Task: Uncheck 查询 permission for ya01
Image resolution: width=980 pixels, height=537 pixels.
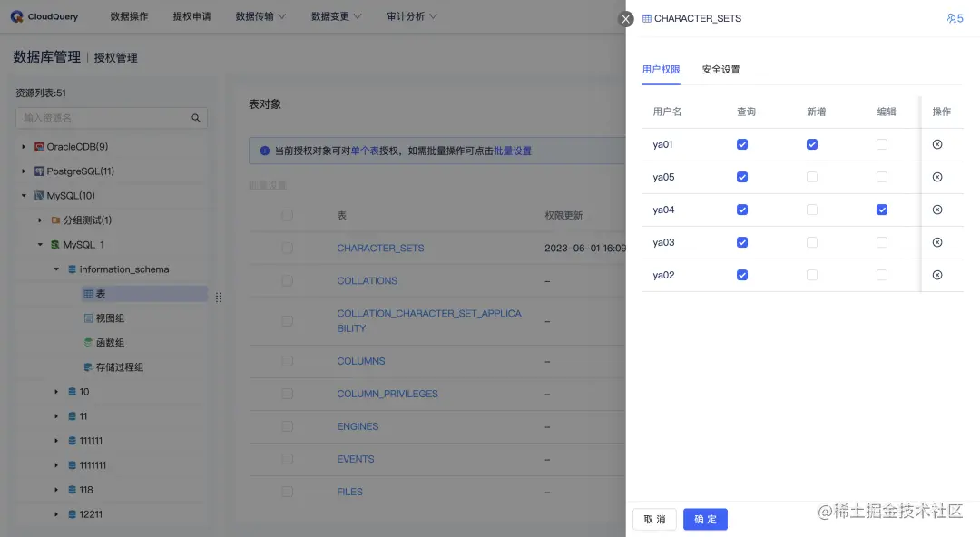Action: click(x=742, y=144)
